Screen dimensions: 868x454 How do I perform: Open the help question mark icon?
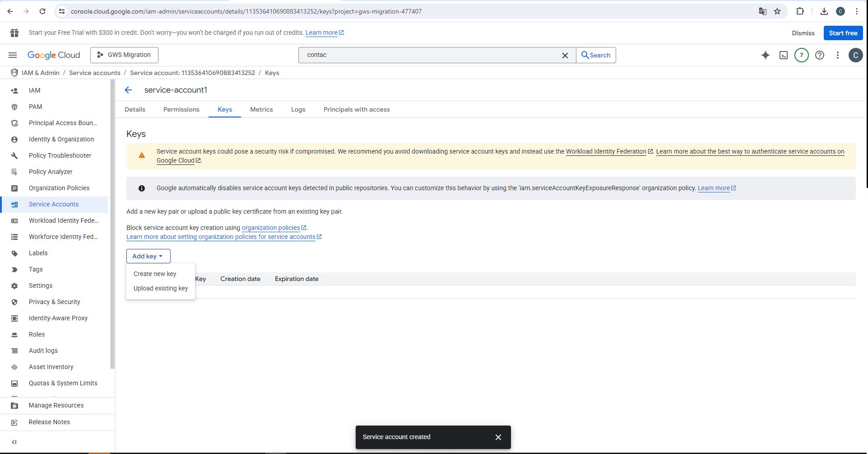pyautogui.click(x=819, y=55)
